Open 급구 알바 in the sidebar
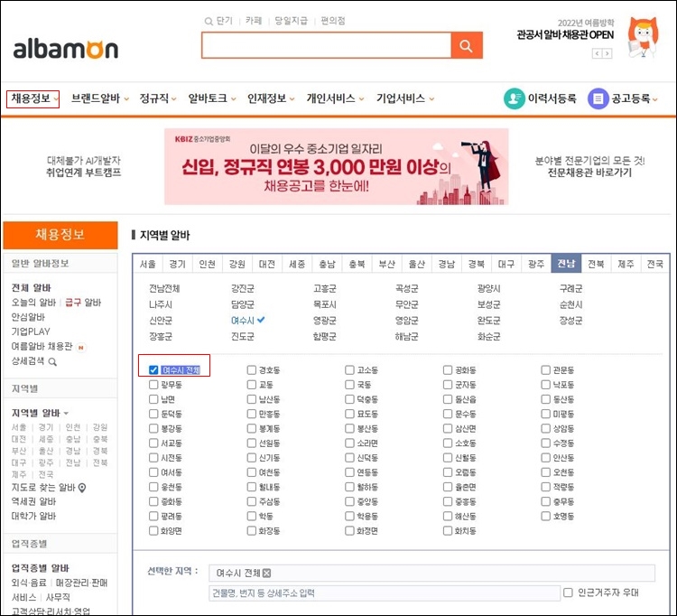Viewport: 677px width, 616px height. pos(83,302)
